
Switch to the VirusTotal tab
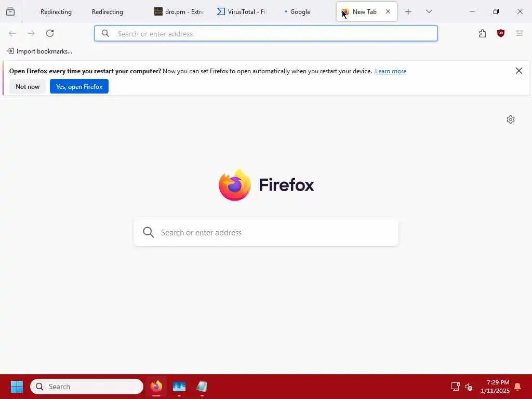click(242, 12)
